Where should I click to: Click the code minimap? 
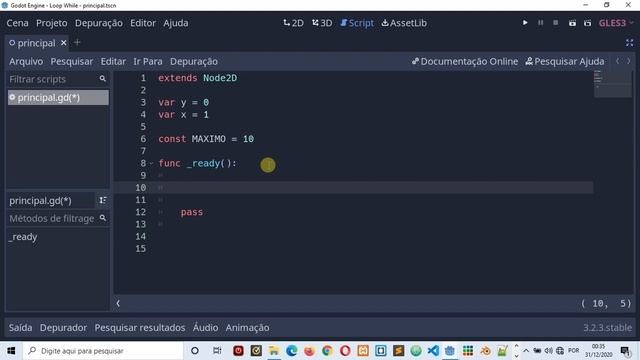coord(613,84)
